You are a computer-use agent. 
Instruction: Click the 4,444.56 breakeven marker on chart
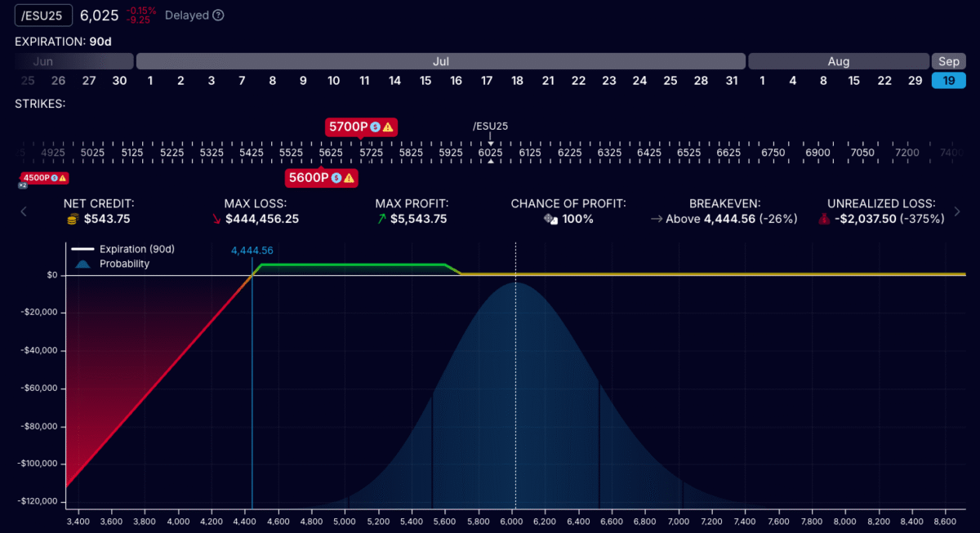[252, 251]
